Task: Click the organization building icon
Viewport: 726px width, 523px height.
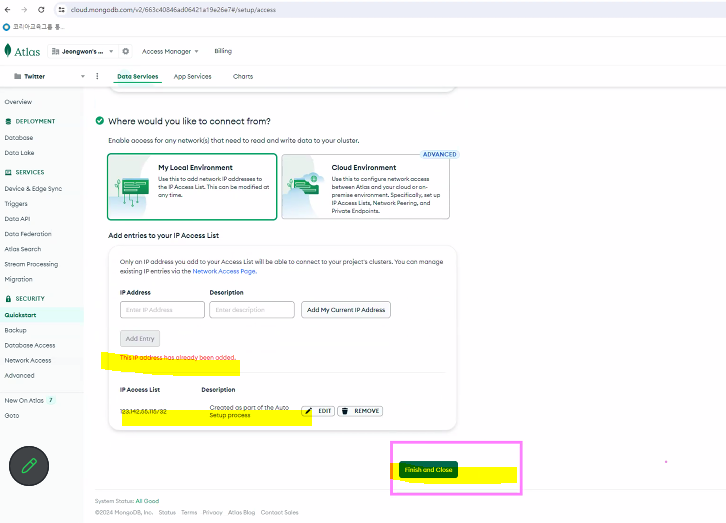Action: click(x=56, y=51)
